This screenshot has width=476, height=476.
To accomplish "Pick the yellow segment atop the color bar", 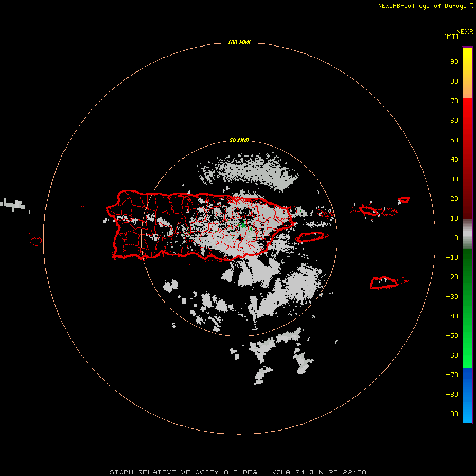I will [467, 72].
